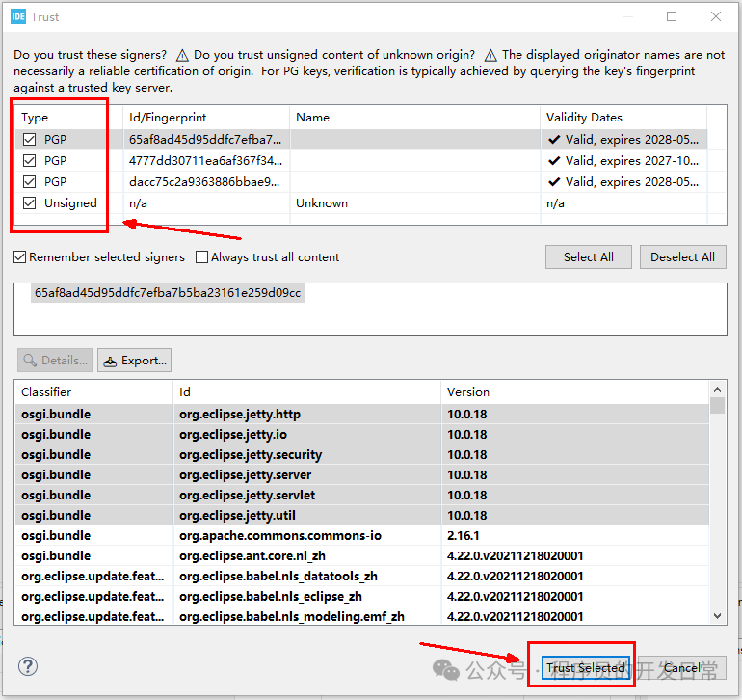Click 'Valid, expires 2027-10...' cell
742x700 pixels.
click(x=623, y=161)
